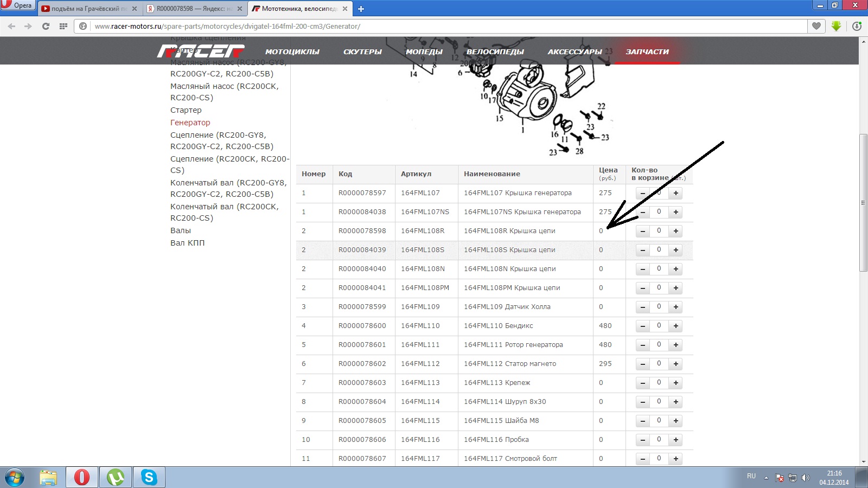Click the page vertical scrollbar thumb

pos(863,202)
